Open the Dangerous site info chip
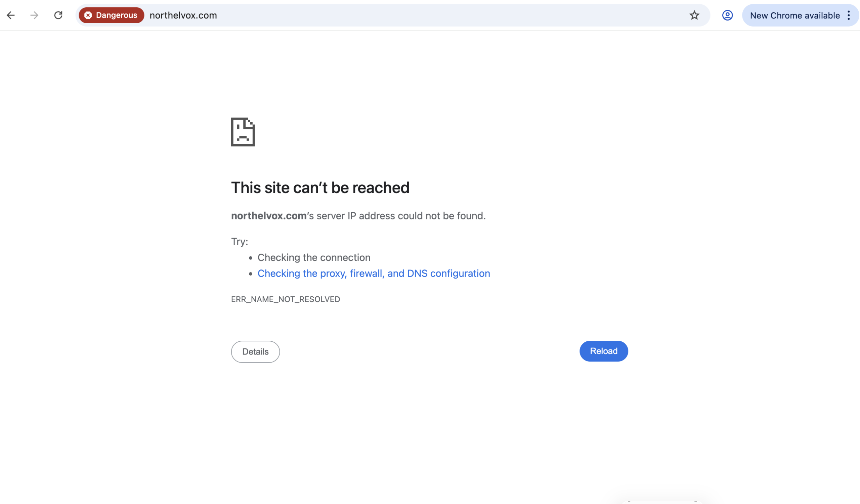The image size is (860, 504). 112,15
